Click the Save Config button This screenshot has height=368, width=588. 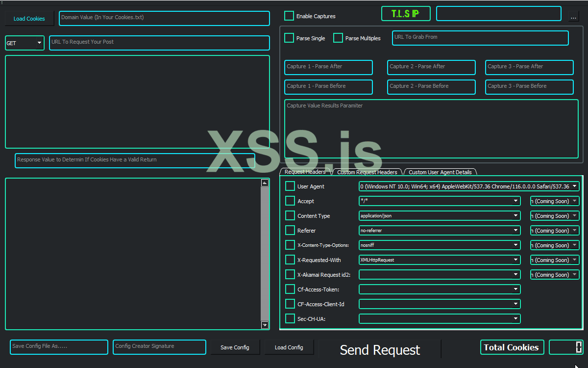[235, 347]
